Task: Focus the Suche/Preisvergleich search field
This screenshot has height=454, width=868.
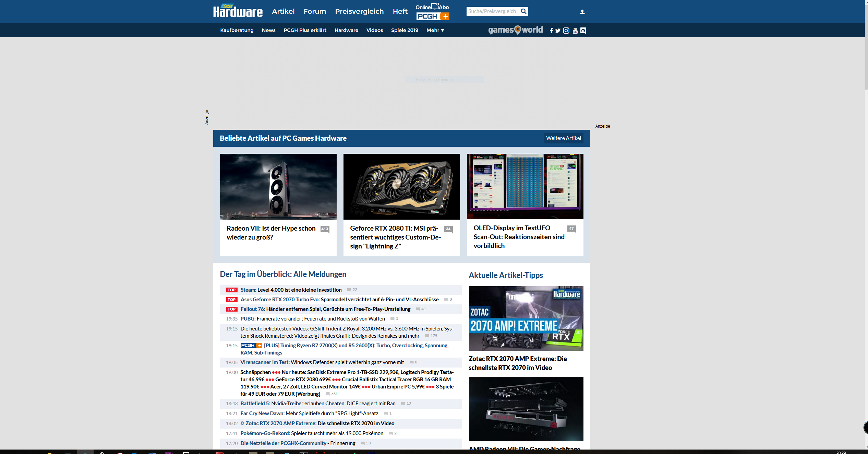Action: [493, 11]
